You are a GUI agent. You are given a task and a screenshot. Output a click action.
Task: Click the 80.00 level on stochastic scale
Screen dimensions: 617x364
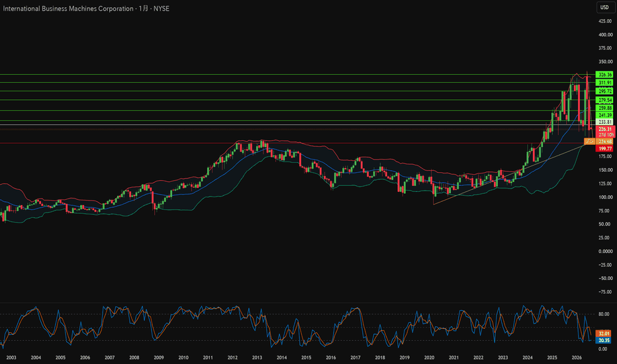point(604,314)
